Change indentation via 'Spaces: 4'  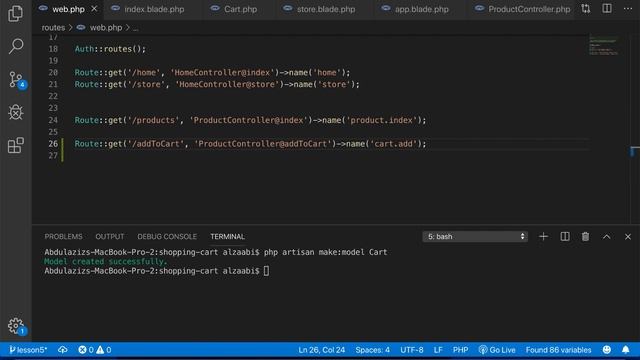(x=372, y=350)
